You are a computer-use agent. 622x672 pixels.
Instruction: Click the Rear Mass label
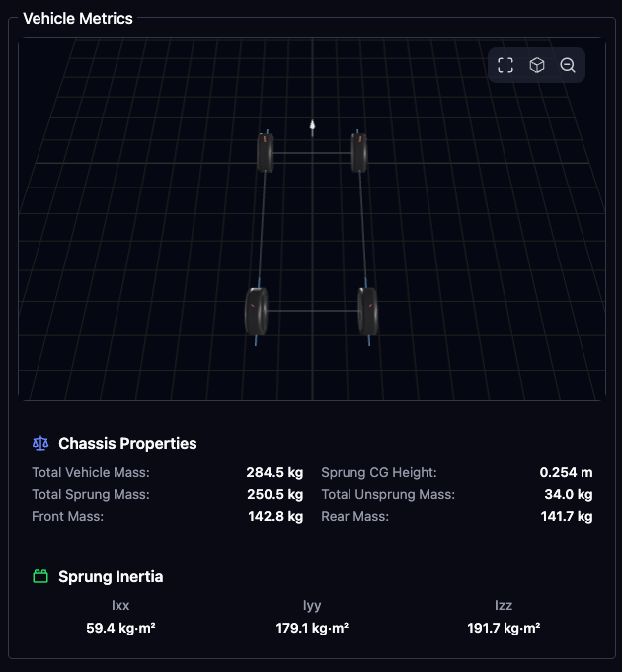355,516
